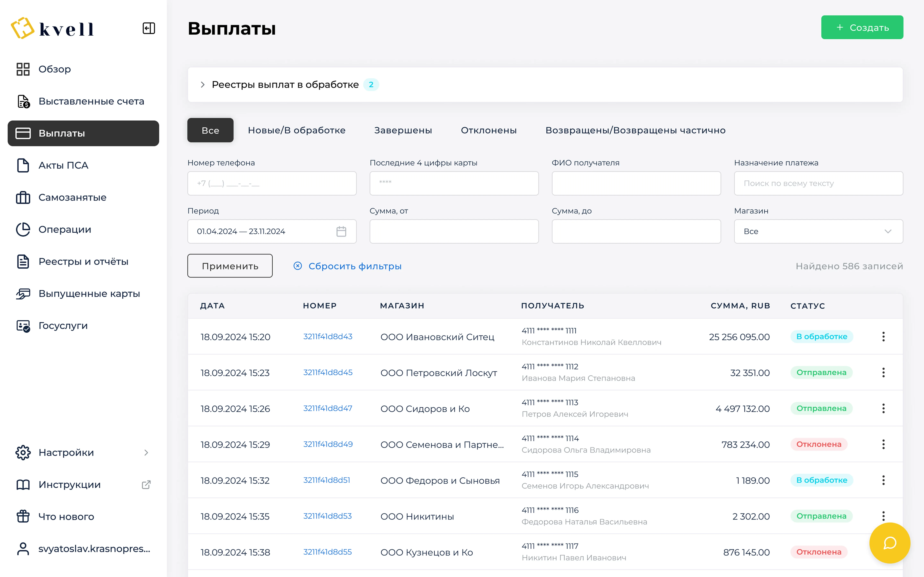Select the Отклонены tab
The height and width of the screenshot is (577, 924).
tap(488, 130)
